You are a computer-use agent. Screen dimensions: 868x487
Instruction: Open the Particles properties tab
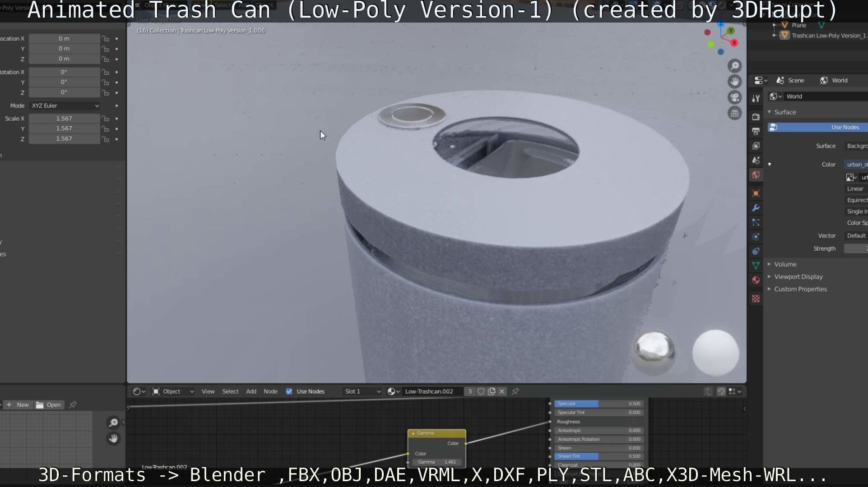click(x=756, y=222)
